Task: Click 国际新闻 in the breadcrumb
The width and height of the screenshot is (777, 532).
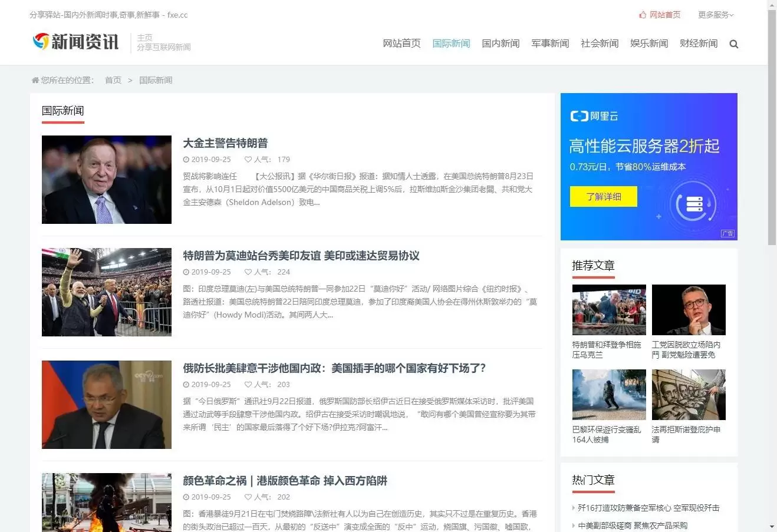Action: [x=156, y=80]
